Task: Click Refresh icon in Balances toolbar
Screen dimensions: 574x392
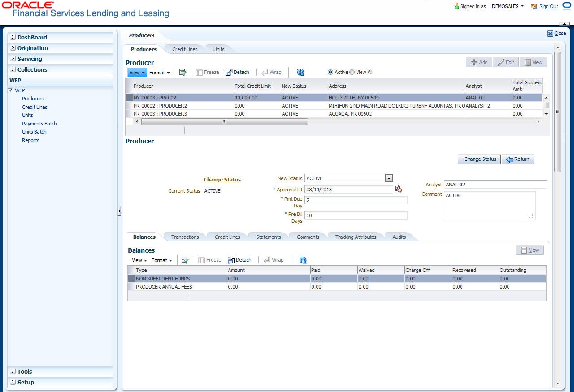Action: 303,260
